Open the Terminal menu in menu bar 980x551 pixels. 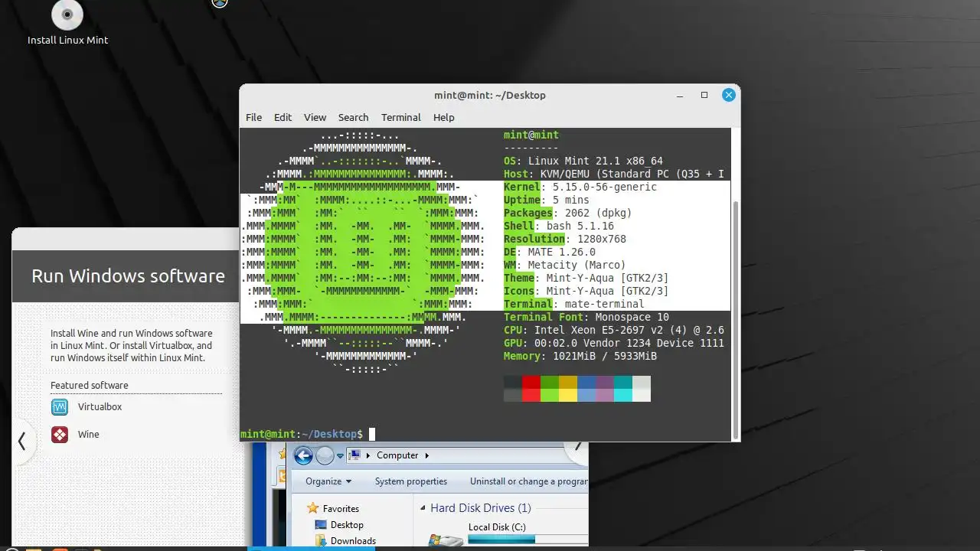[400, 117]
